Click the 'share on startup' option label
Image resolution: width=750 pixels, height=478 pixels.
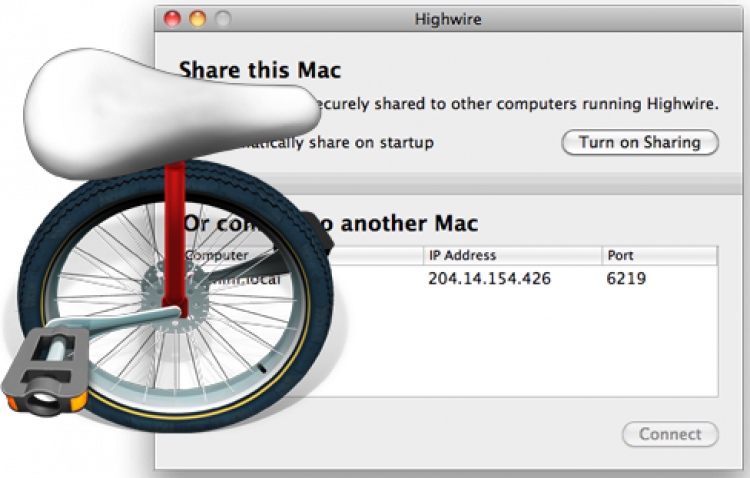click(371, 143)
